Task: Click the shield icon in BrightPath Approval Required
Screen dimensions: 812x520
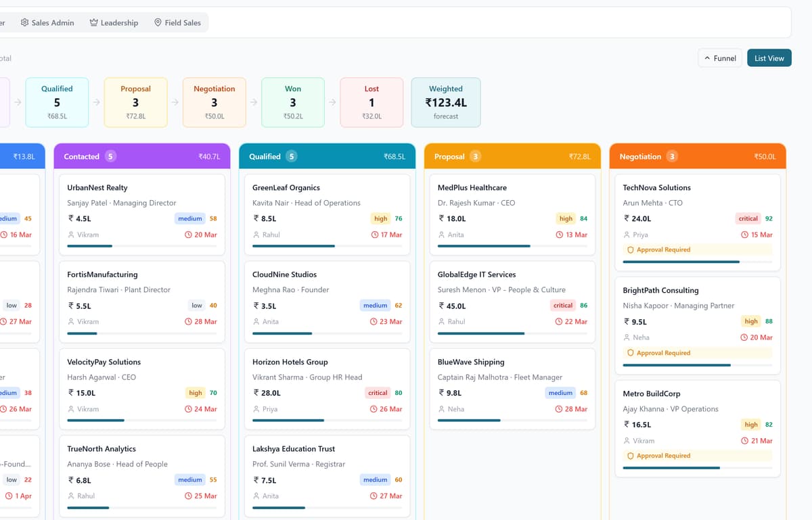Action: tap(631, 353)
